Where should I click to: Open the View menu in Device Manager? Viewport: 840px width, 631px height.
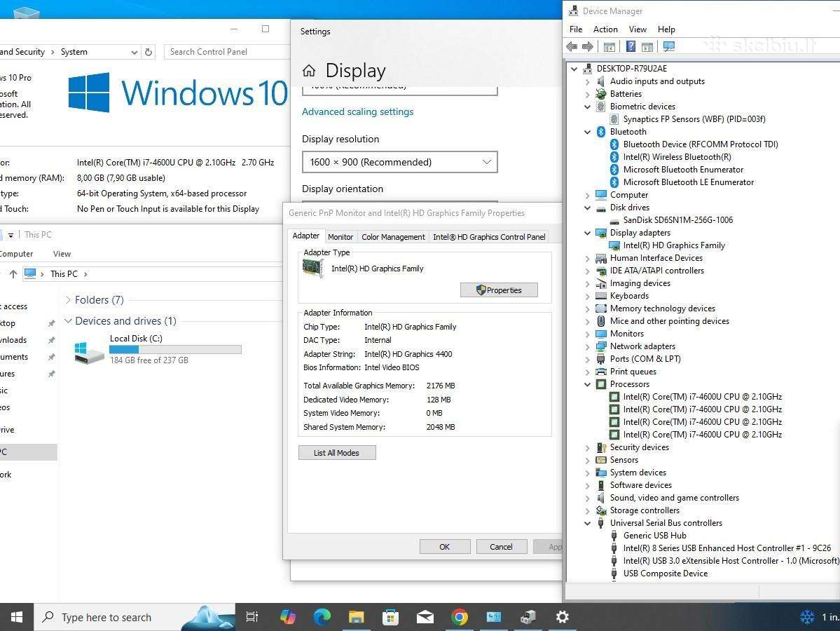click(x=638, y=29)
